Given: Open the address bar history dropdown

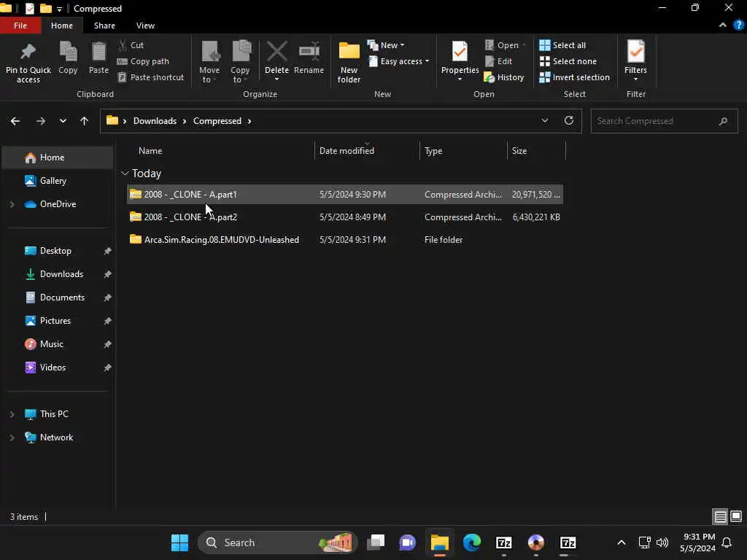Looking at the screenshot, I should [x=544, y=121].
